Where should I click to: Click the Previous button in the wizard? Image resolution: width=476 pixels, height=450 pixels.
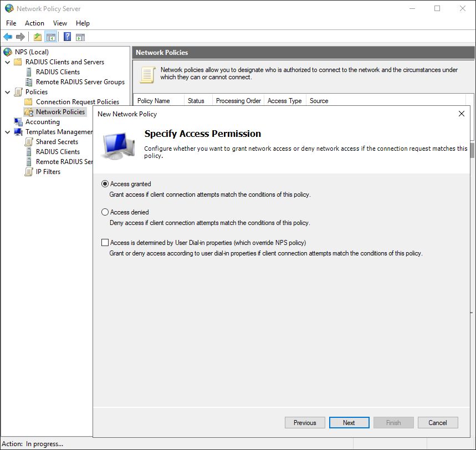305,423
